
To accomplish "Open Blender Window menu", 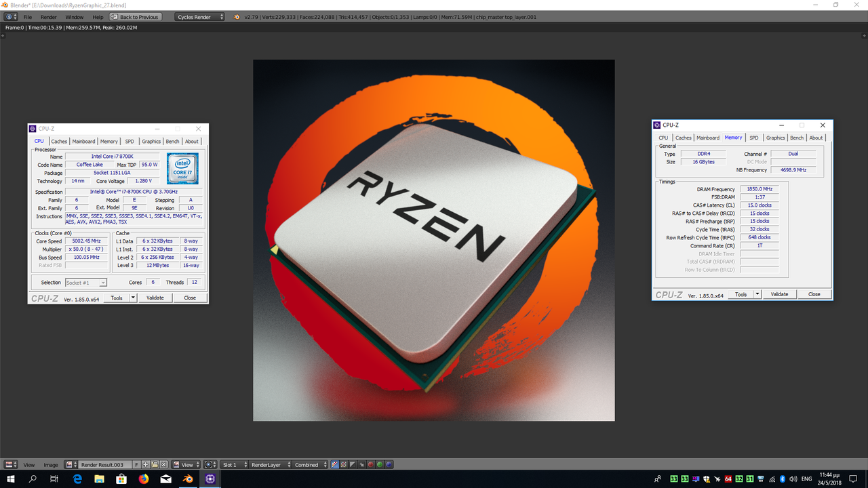I will pyautogui.click(x=75, y=17).
